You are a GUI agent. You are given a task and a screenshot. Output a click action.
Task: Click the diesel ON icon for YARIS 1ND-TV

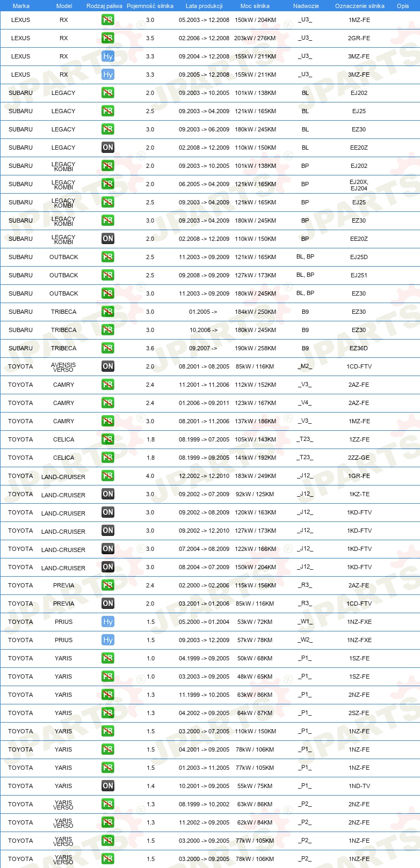tap(108, 786)
